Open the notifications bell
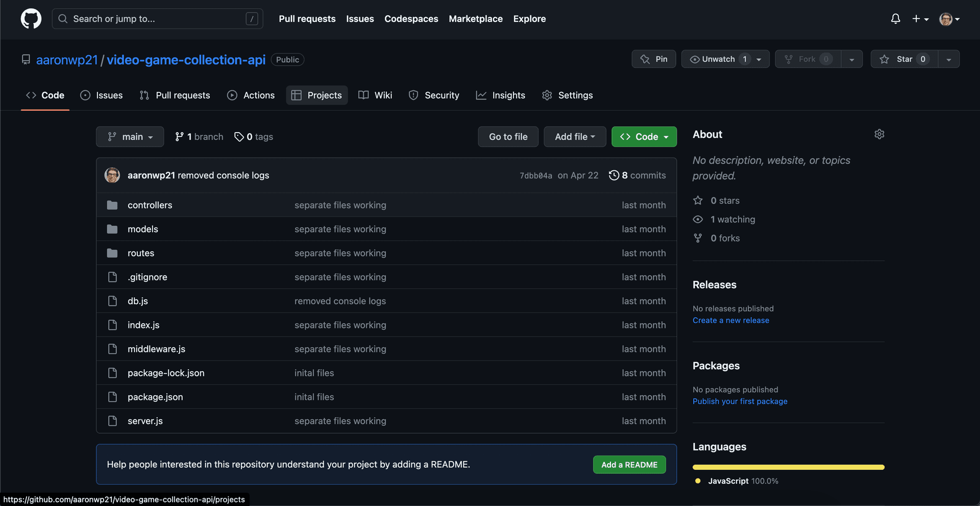Screen dimensions: 980x506 (x=895, y=19)
